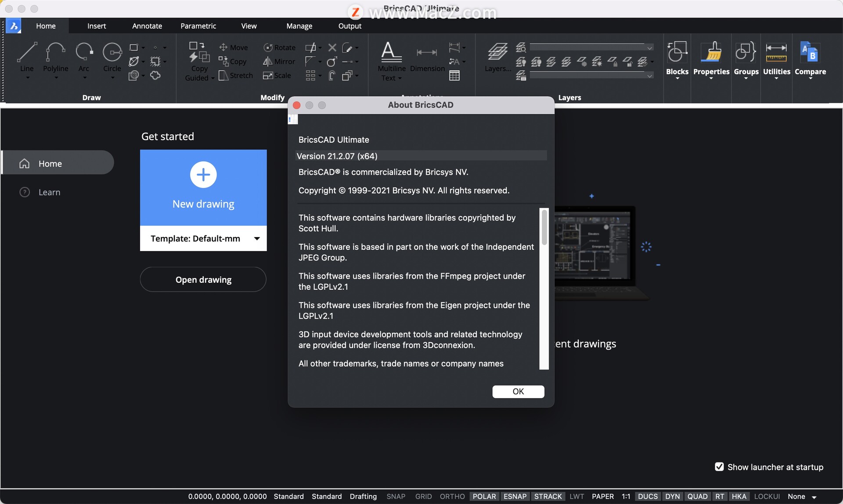Click the Erase X icon

point(332,47)
